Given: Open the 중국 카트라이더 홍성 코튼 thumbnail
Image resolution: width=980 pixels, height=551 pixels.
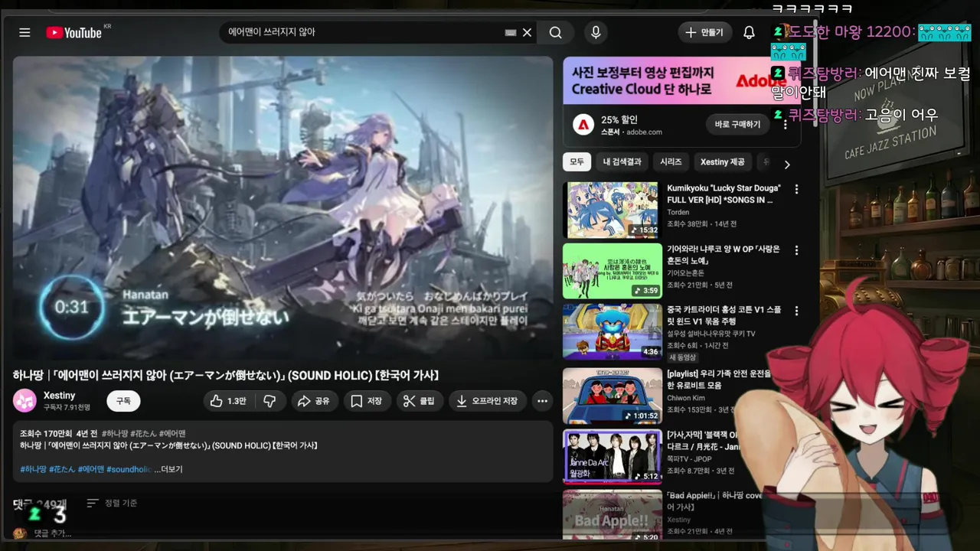Looking at the screenshot, I should point(612,331).
